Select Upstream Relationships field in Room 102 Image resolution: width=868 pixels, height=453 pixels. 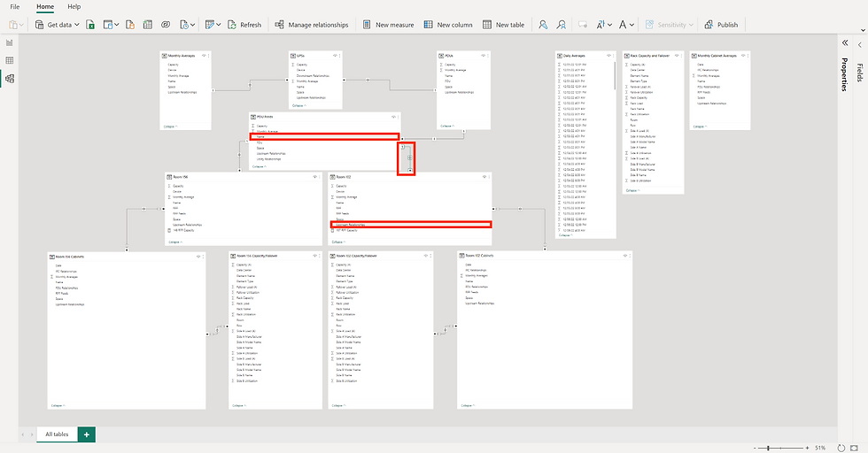tap(411, 225)
